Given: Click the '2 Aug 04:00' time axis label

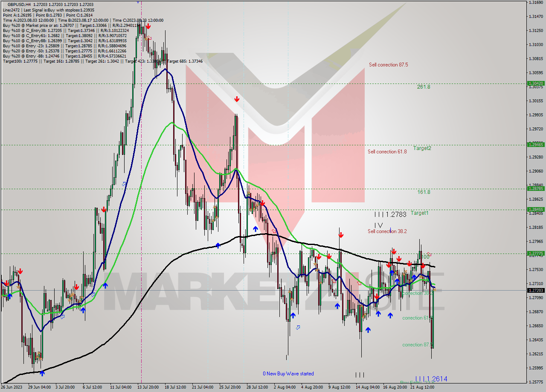Looking at the screenshot, I should [x=285, y=388].
